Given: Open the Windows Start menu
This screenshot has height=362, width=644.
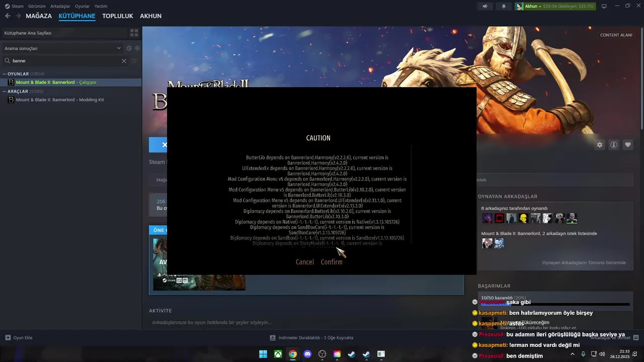Looking at the screenshot, I should pyautogui.click(x=263, y=354).
